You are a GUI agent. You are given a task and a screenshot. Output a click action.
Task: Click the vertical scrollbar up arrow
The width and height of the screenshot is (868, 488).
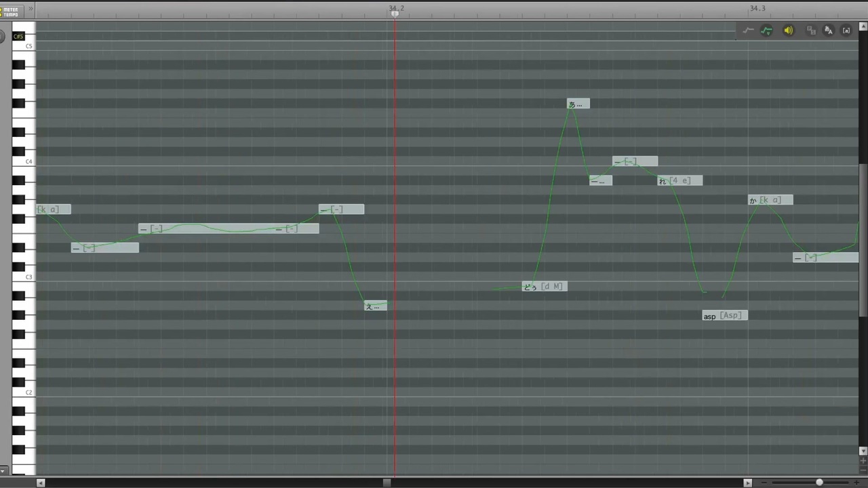(x=863, y=25)
